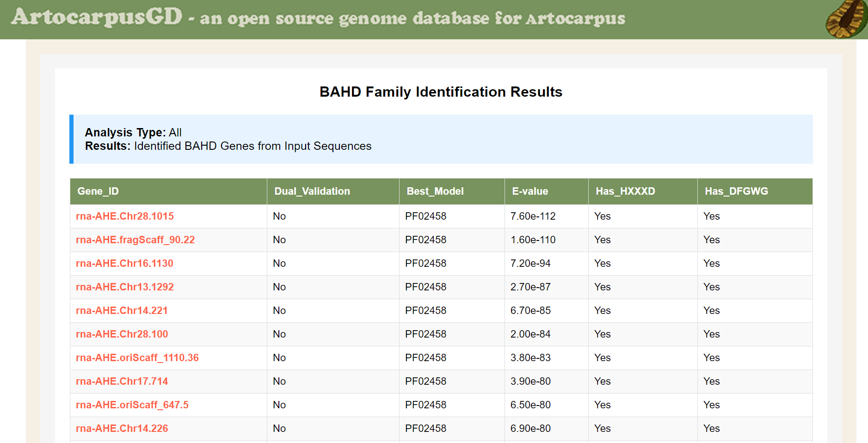View gene rna-AHE.oriScaff_1110.36
868x443 pixels.
click(x=137, y=358)
